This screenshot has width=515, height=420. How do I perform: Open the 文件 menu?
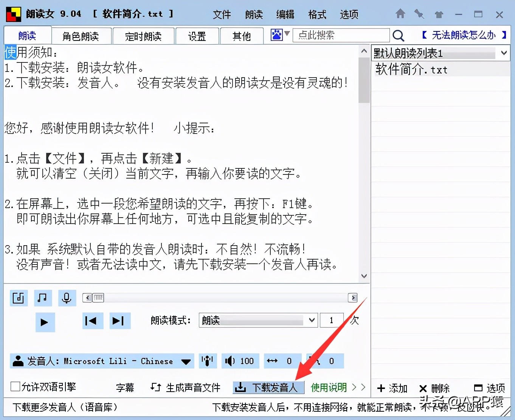pyautogui.click(x=222, y=14)
